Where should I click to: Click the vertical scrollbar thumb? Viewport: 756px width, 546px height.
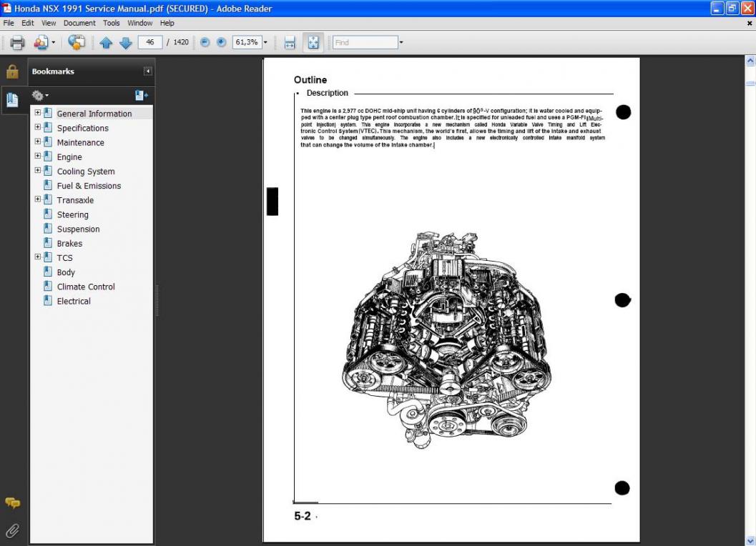coord(750,84)
